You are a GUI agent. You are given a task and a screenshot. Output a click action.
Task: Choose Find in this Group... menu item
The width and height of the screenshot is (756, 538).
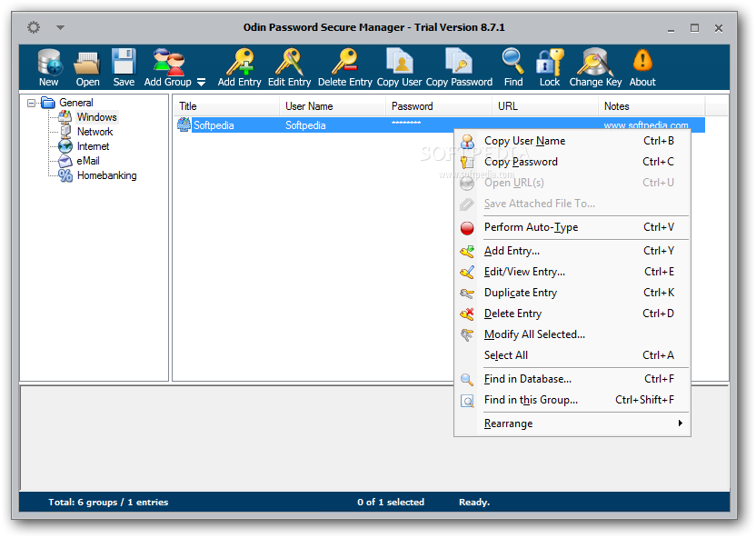coord(572,400)
